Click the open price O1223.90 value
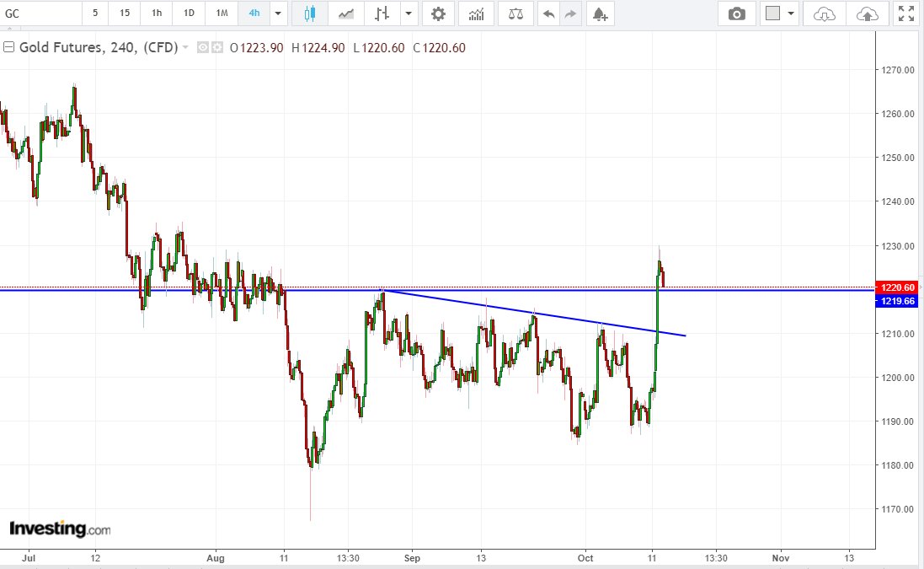Screen dimensions: 924x569 [256, 48]
